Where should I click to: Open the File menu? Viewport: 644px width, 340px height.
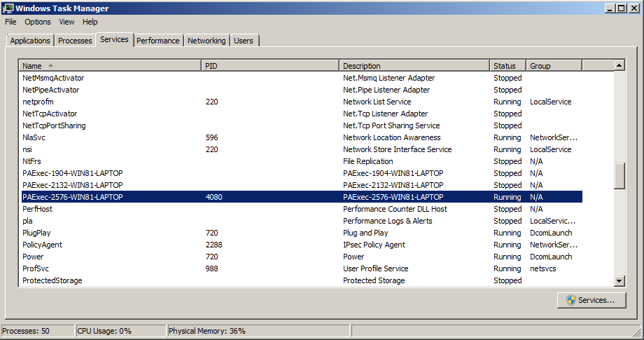pyautogui.click(x=10, y=22)
